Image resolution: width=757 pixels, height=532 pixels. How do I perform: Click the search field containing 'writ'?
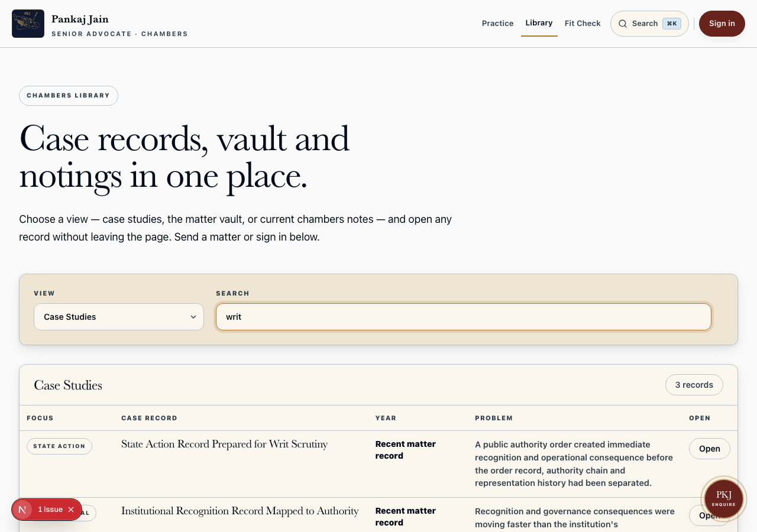[x=464, y=317]
